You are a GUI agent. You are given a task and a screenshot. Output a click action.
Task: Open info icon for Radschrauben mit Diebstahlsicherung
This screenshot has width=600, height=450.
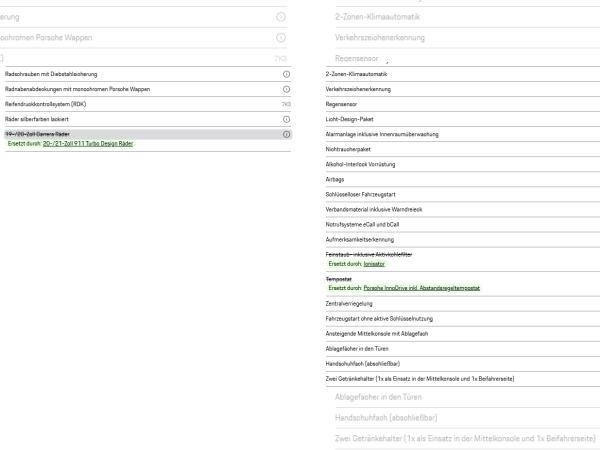tap(286, 74)
